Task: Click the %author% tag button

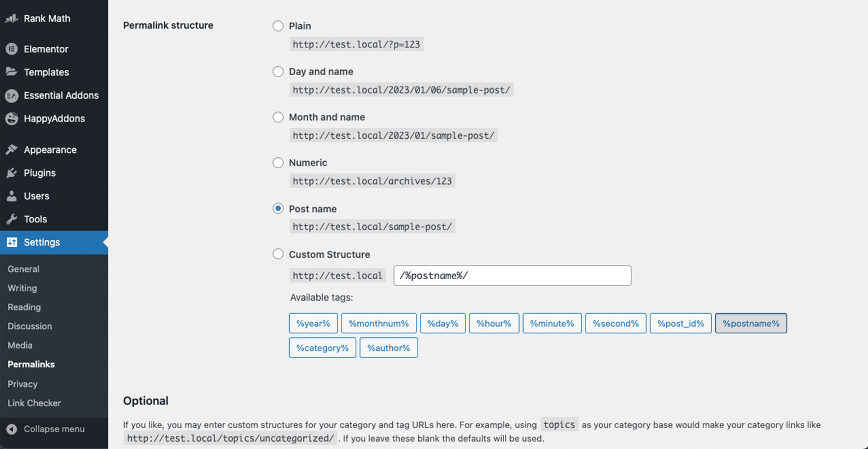Action: (x=389, y=348)
